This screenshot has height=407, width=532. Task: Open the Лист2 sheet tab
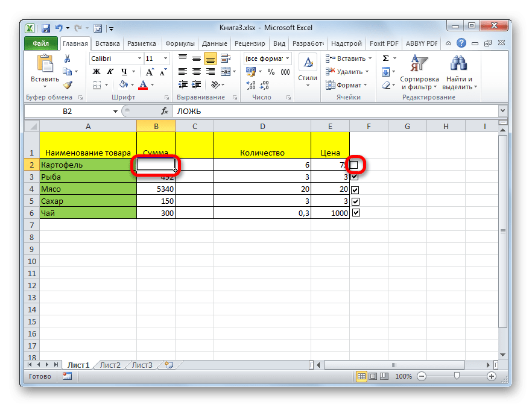pyautogui.click(x=110, y=365)
